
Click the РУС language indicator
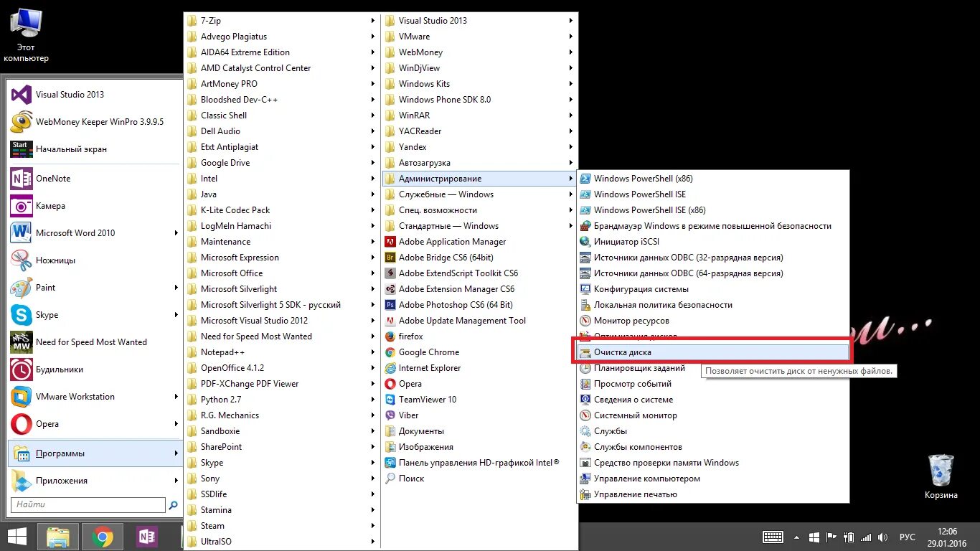908,537
